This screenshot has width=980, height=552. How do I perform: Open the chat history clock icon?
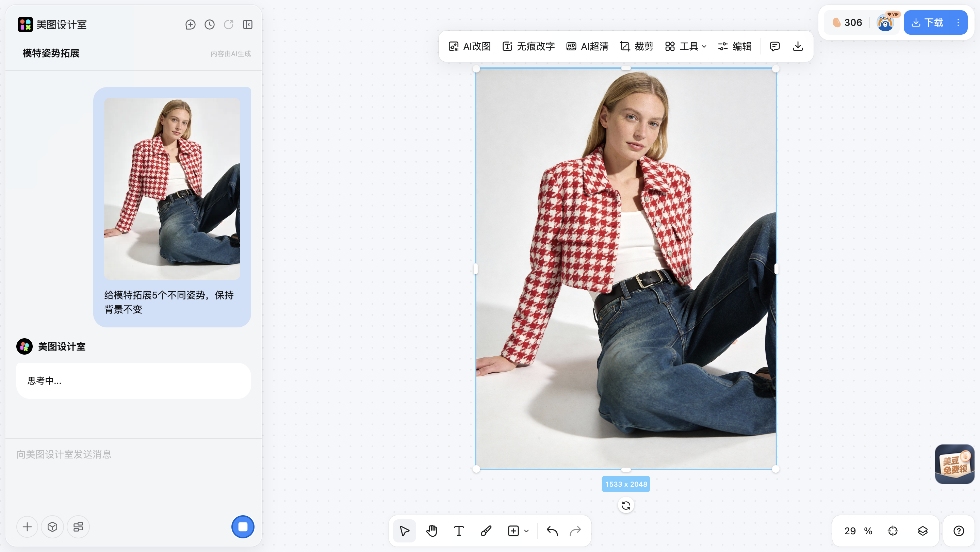tap(210, 25)
